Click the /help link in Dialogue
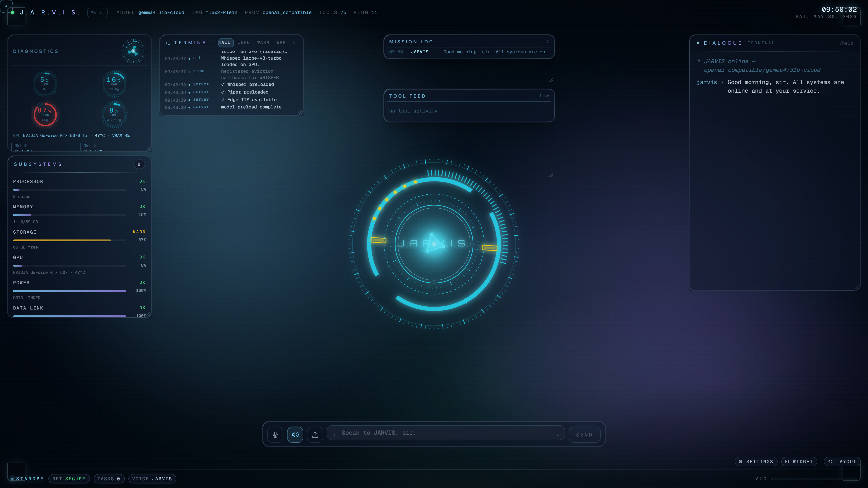This screenshot has height=488, width=868. 846,43
